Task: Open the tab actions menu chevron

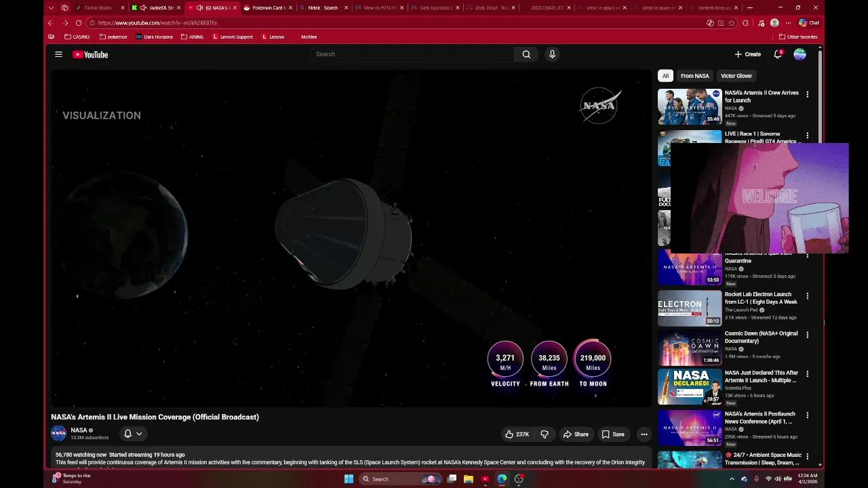Action: coord(51,7)
